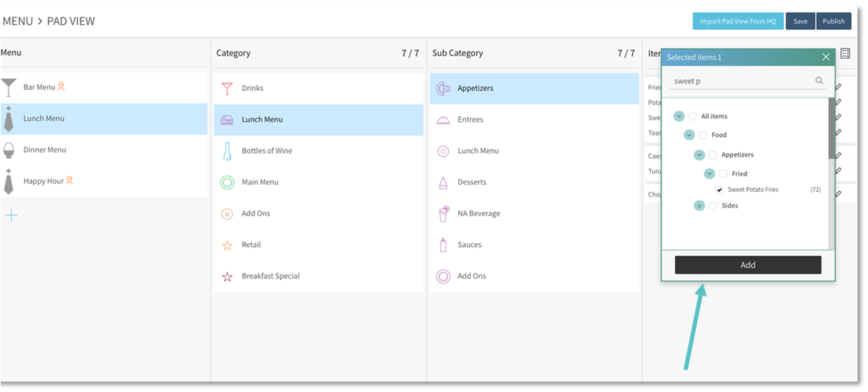Uncheck the Sweet Potato Fries checkbox
Screen dimensions: 868x392
pyautogui.click(x=719, y=190)
